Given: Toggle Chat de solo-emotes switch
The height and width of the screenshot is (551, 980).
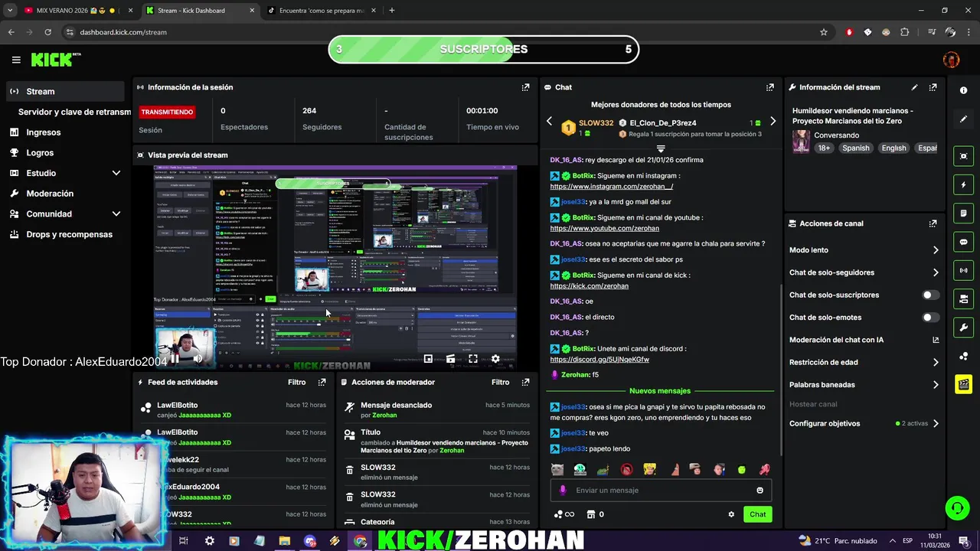Looking at the screenshot, I should [x=930, y=317].
